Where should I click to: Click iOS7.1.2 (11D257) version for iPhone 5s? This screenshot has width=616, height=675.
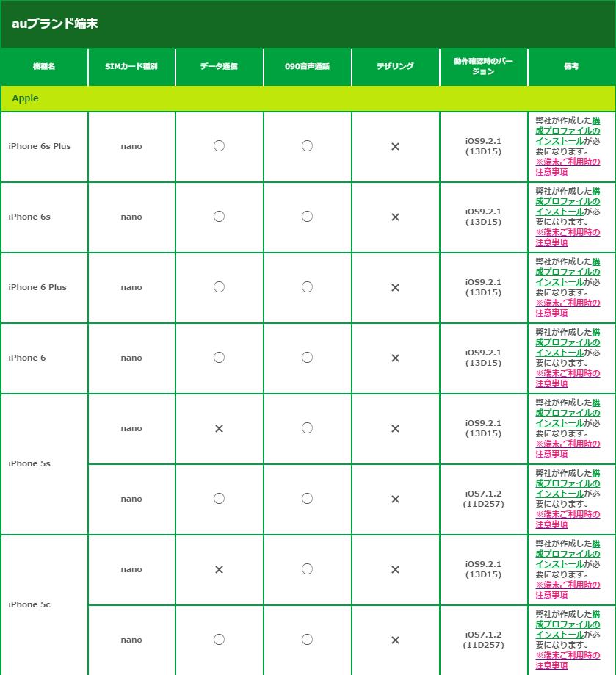(x=484, y=499)
